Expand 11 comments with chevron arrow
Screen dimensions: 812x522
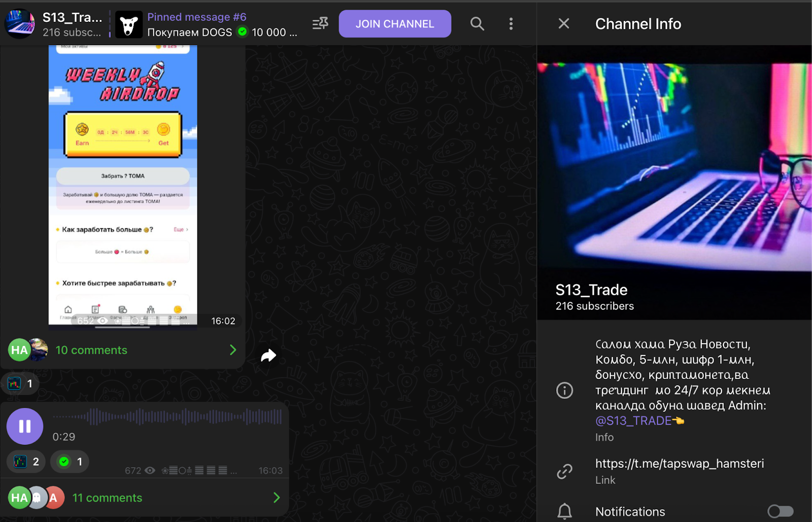277,498
